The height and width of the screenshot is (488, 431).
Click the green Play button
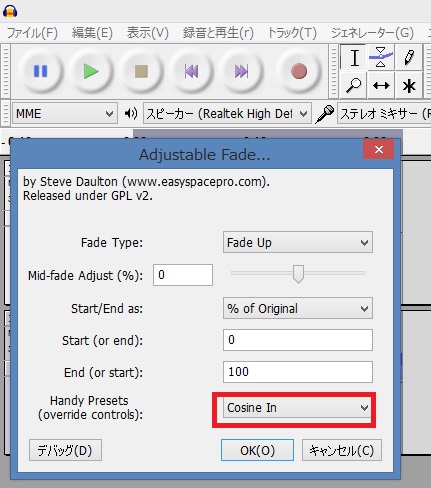(x=91, y=71)
